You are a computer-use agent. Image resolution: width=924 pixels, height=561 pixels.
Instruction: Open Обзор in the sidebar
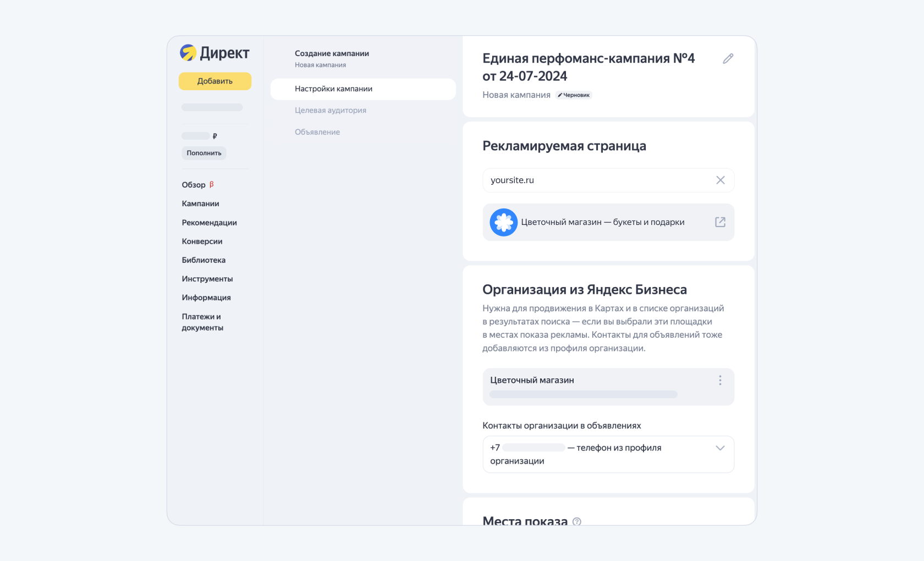coord(194,185)
